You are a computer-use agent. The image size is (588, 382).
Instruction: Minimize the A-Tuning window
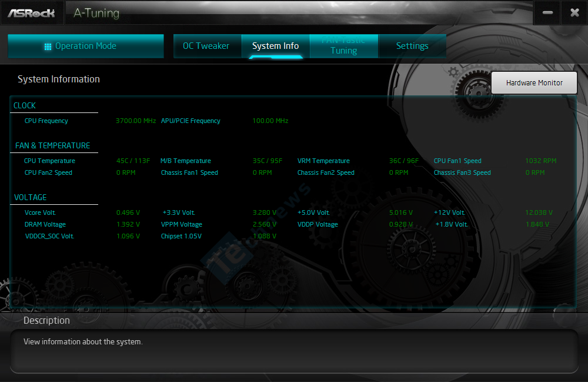547,13
